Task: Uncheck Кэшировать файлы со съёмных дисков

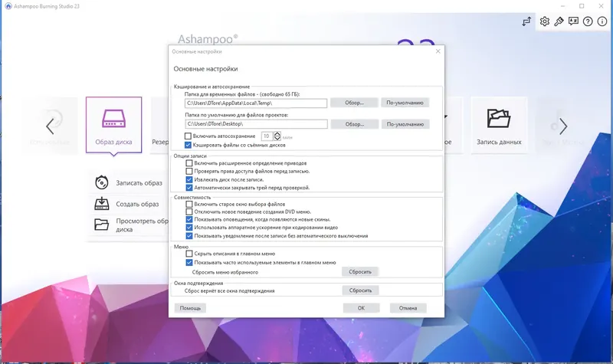Action: [x=188, y=145]
